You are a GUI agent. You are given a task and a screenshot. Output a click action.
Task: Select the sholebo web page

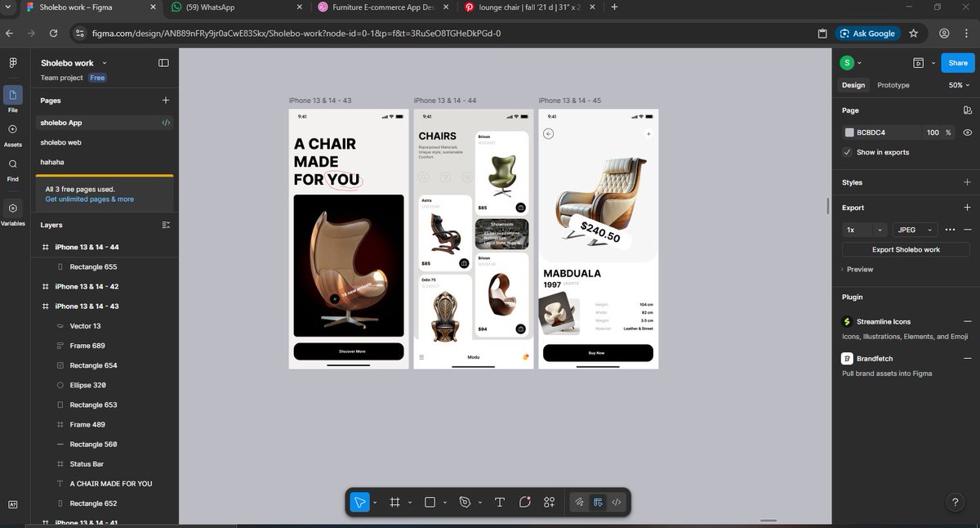(61, 142)
